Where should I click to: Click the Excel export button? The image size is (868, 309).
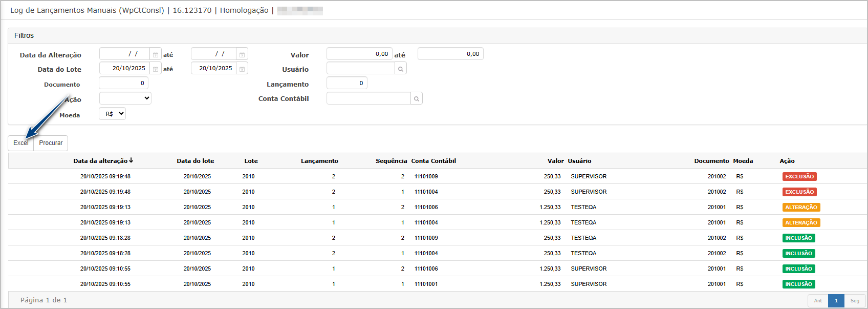pyautogui.click(x=21, y=143)
